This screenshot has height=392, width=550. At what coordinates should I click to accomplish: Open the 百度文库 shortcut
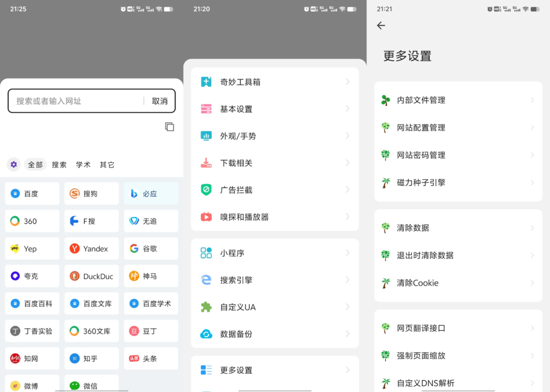pyautogui.click(x=91, y=303)
